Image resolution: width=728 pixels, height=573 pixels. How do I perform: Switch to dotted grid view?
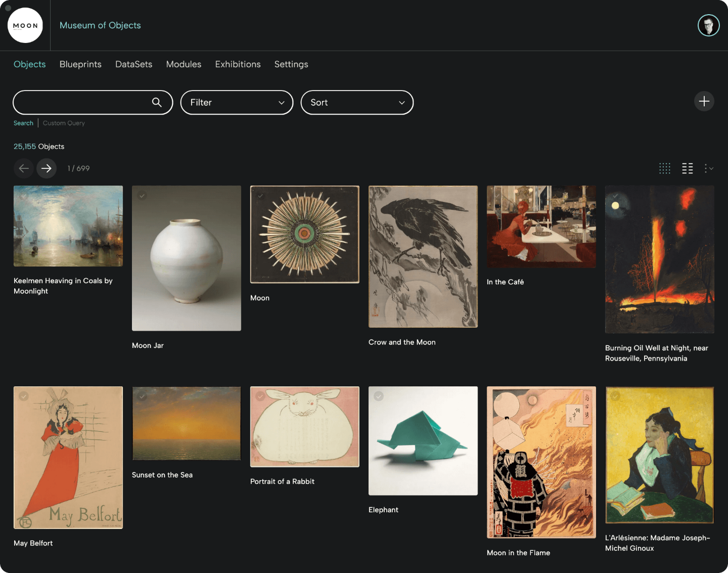pyautogui.click(x=665, y=168)
